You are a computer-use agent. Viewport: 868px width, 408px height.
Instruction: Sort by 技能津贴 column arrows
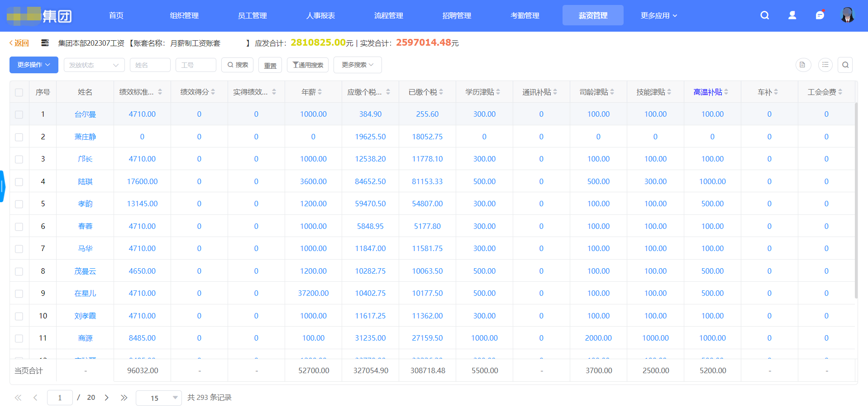(x=669, y=92)
